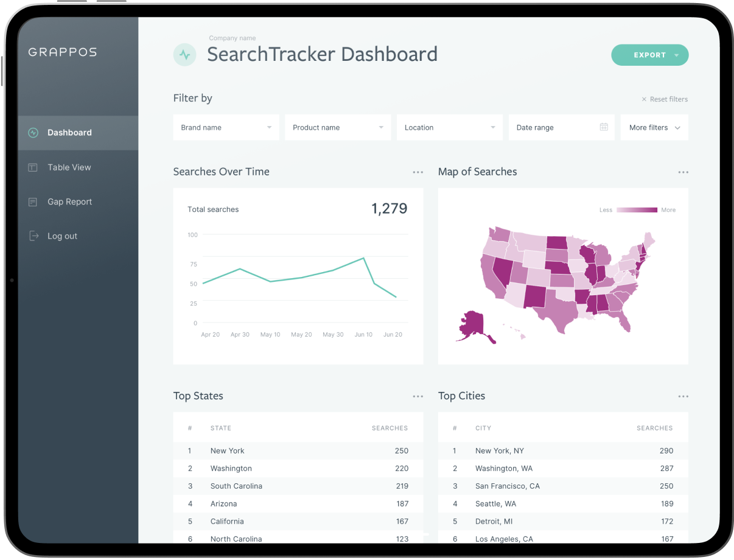Image resolution: width=734 pixels, height=560 pixels.
Task: Click the SearchTracker pulse logo icon
Action: [x=184, y=55]
